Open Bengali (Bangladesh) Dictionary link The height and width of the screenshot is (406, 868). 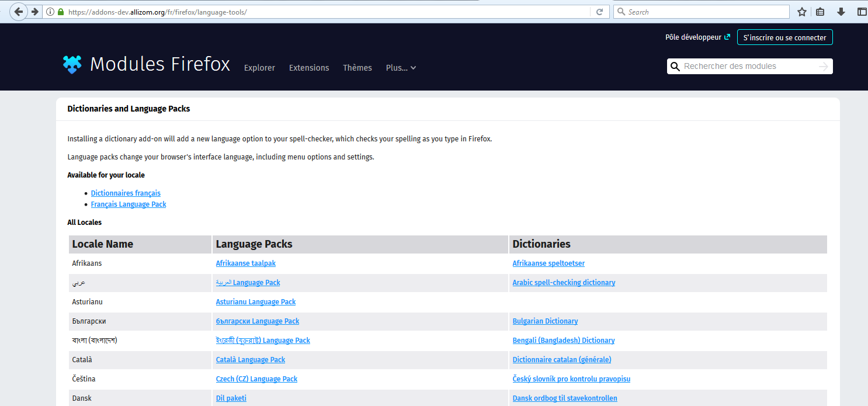[564, 340]
